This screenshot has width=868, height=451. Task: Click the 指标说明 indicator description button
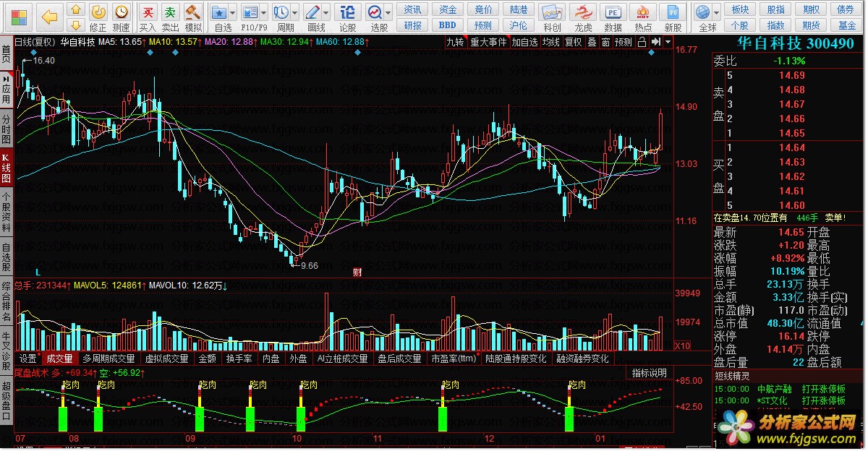[649, 373]
